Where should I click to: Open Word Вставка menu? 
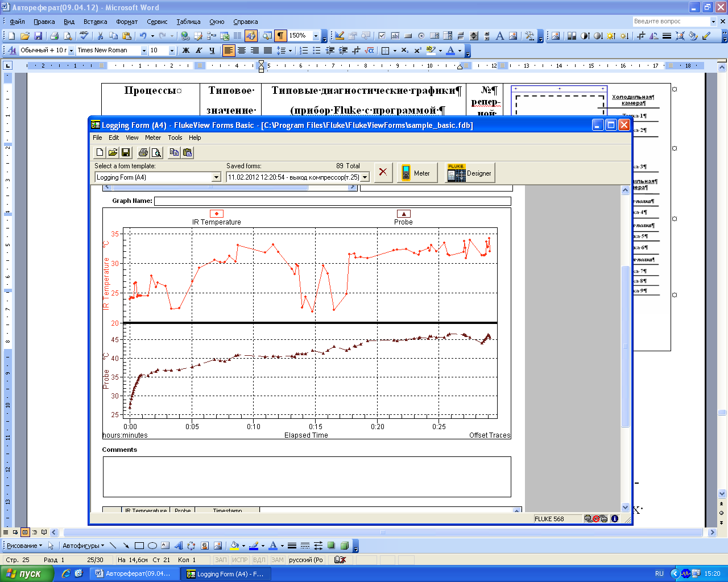click(x=95, y=22)
